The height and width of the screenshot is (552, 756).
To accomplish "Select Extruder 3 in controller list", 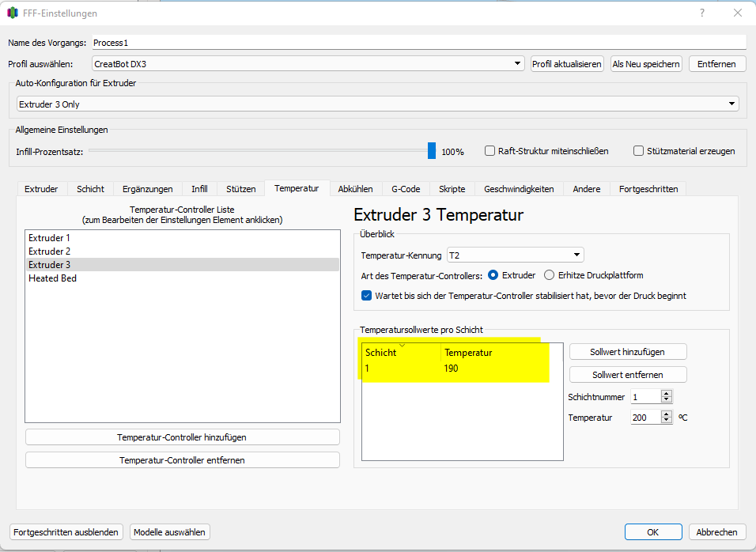I will point(182,265).
